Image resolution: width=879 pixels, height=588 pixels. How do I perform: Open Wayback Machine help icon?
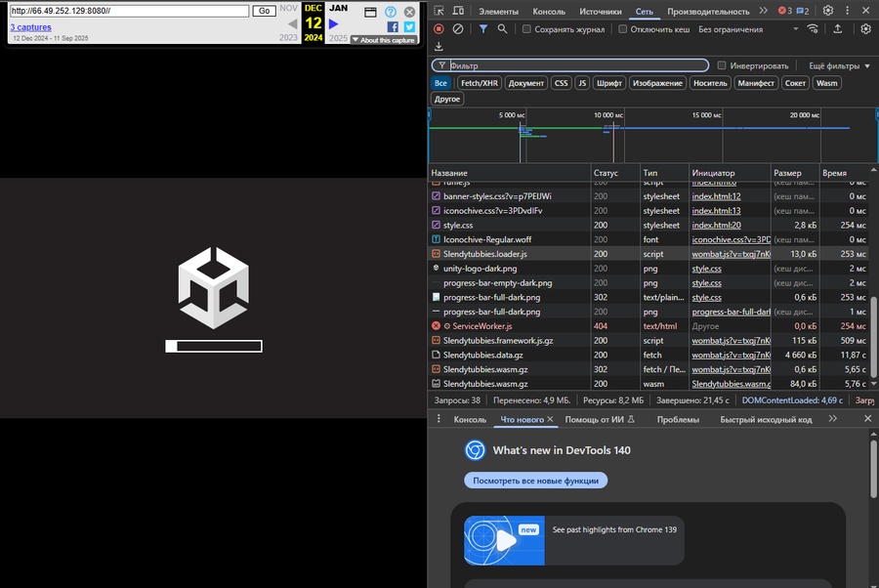(391, 12)
